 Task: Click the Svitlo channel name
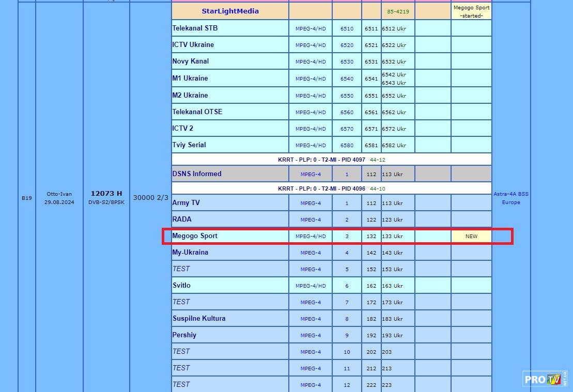(x=181, y=286)
